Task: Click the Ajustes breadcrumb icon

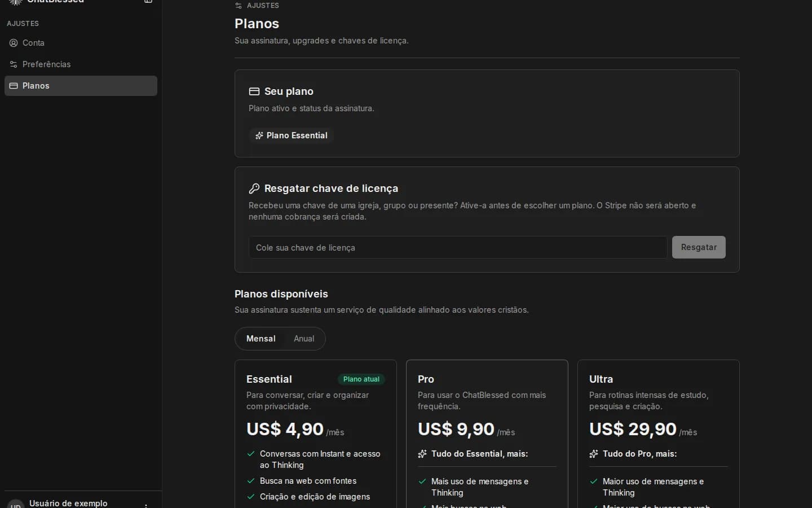Action: (x=239, y=6)
